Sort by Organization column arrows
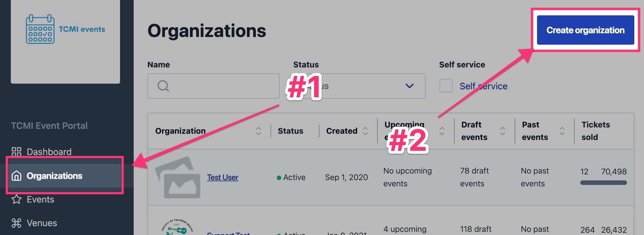Viewport: 644px width, 235px height. pyautogui.click(x=258, y=131)
